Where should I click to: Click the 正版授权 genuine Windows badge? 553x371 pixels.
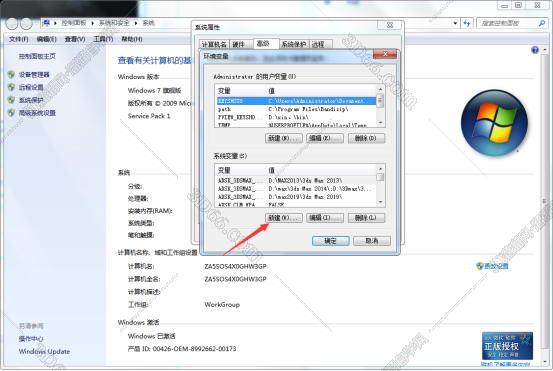click(507, 346)
